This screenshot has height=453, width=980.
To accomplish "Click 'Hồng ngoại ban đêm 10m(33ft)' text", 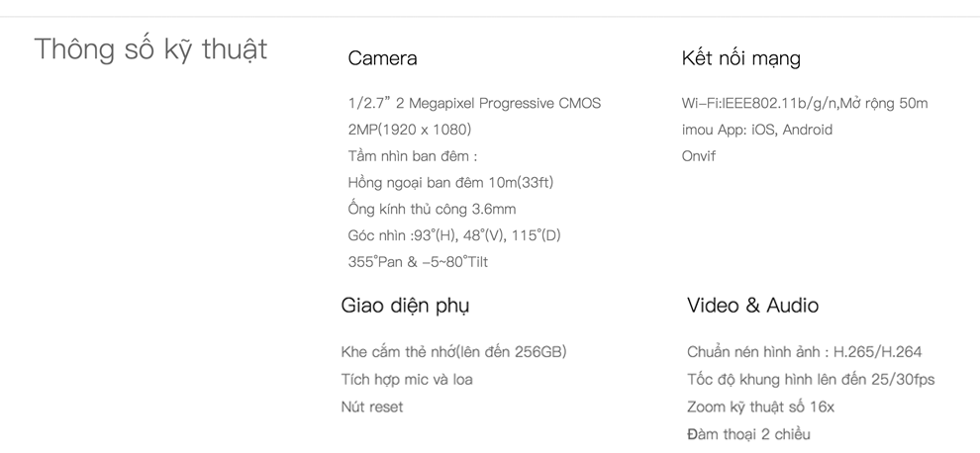I will [450, 182].
